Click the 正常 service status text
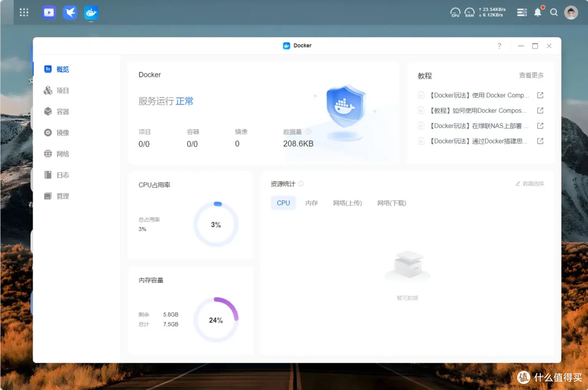This screenshot has width=588, height=390. (x=185, y=101)
